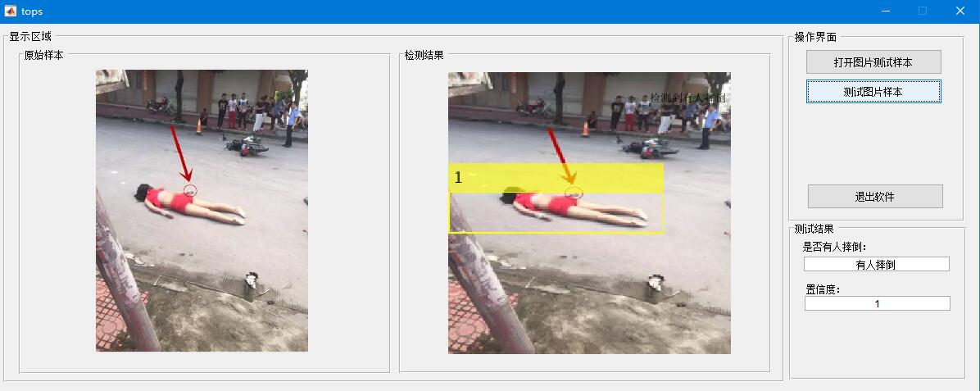Screen dimensions: 980x391
Task: Close the tops window
Action: [x=960, y=11]
